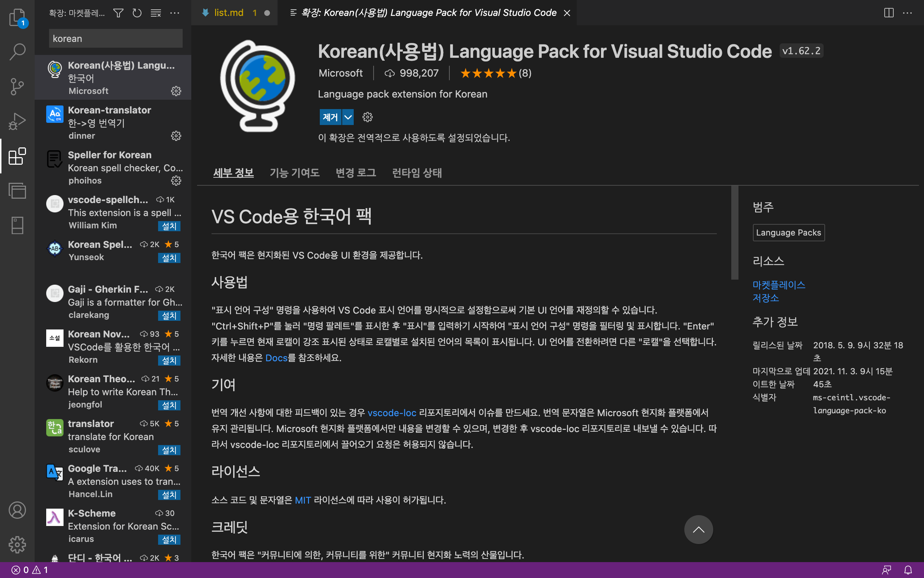Image resolution: width=924 pixels, height=578 pixels.
Task: Open editor more actions ellipsis
Action: click(908, 13)
